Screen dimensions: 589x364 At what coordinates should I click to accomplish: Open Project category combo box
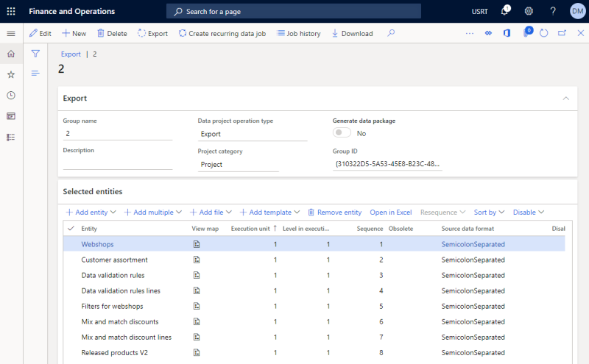click(238, 165)
